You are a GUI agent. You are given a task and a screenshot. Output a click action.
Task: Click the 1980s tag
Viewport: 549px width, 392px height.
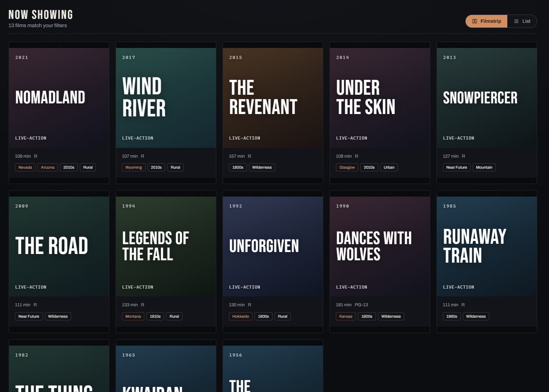(452, 317)
